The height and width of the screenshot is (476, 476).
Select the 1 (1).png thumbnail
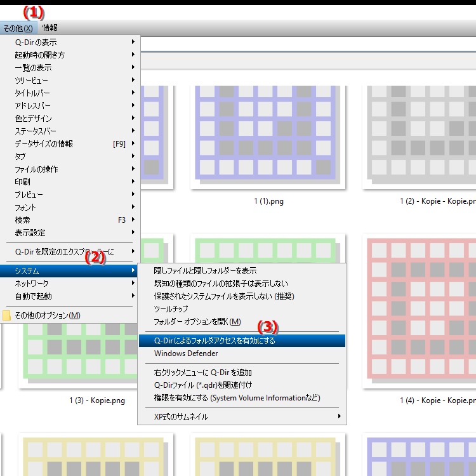click(268, 137)
